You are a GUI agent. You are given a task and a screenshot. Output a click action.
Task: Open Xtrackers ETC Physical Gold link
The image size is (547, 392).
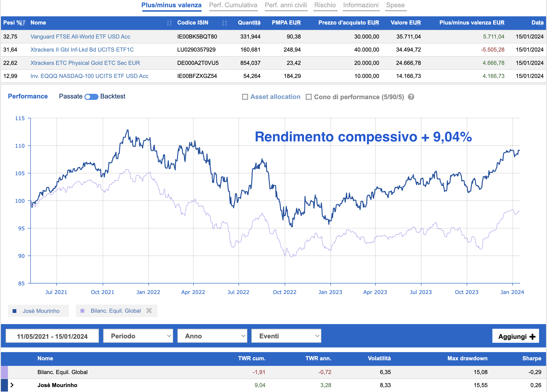point(85,63)
